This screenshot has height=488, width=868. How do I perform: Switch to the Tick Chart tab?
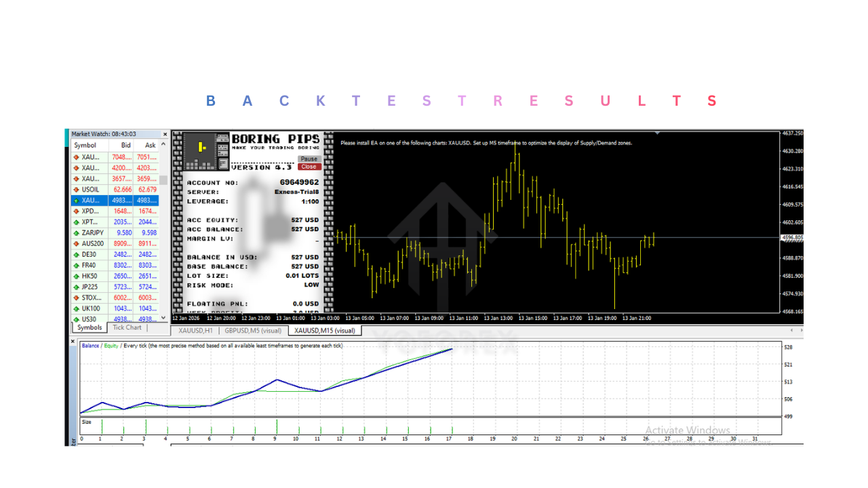pos(127,327)
